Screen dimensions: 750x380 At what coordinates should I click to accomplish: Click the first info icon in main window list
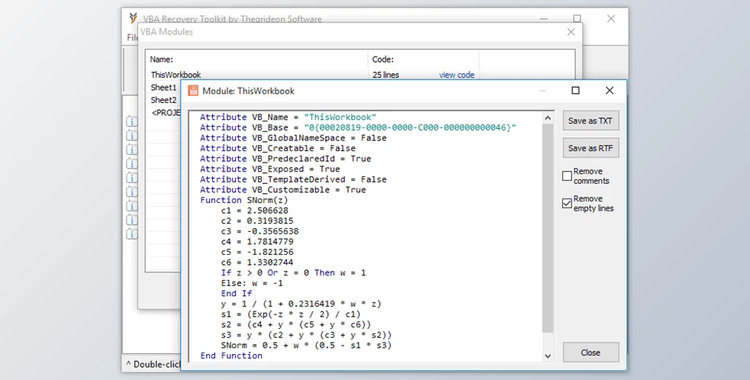tap(132, 122)
